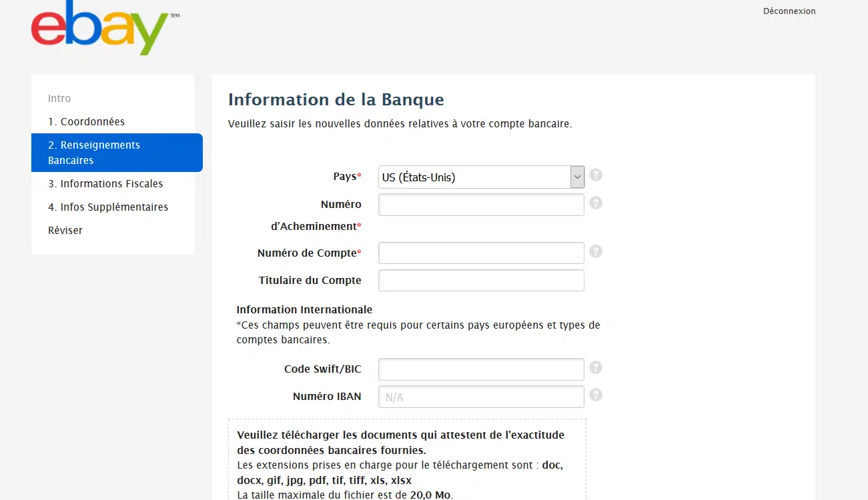Open the US (États-Unis) country select box
868x500 pixels.
click(x=474, y=177)
